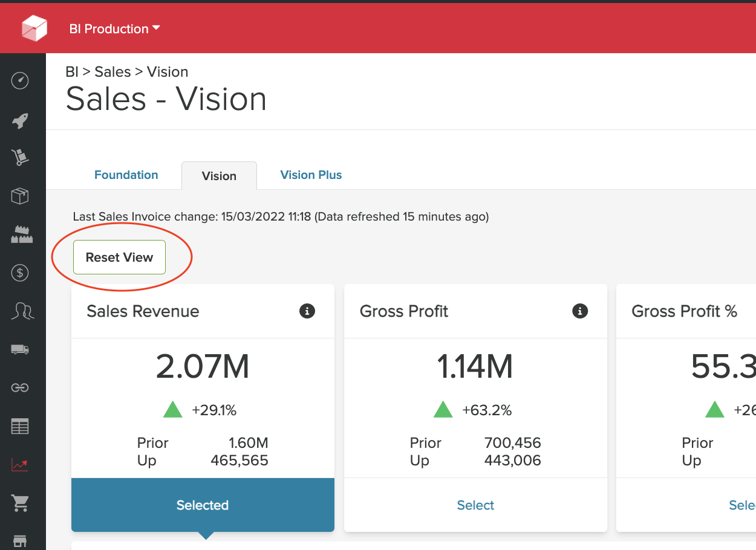Deselect the Sales Revenue card
756x550 pixels.
pyautogui.click(x=203, y=505)
